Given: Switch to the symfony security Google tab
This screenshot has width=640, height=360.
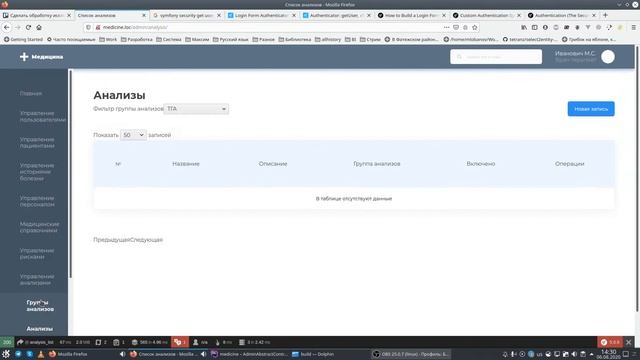Looking at the screenshot, I should pyautogui.click(x=186, y=15).
